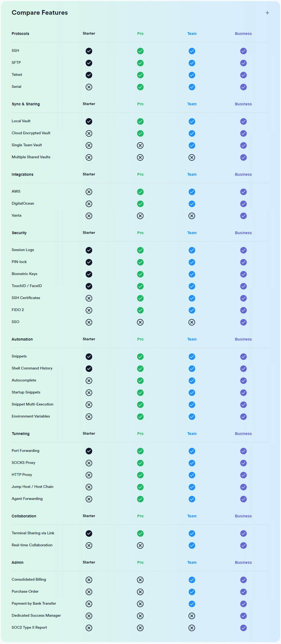This screenshot has width=281, height=644.
Task: Click Starter checkmark for SSH row
Action: point(89,51)
